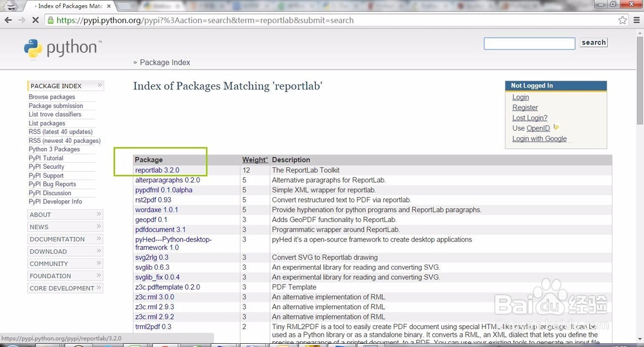The height and width of the screenshot is (347, 644).
Task: Expand the NEWS sidebar menu
Action: click(65, 227)
